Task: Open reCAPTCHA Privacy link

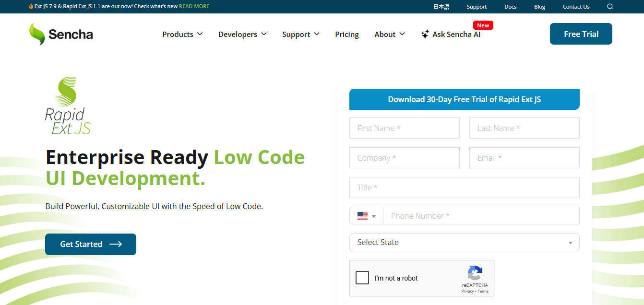Action: click(x=467, y=291)
